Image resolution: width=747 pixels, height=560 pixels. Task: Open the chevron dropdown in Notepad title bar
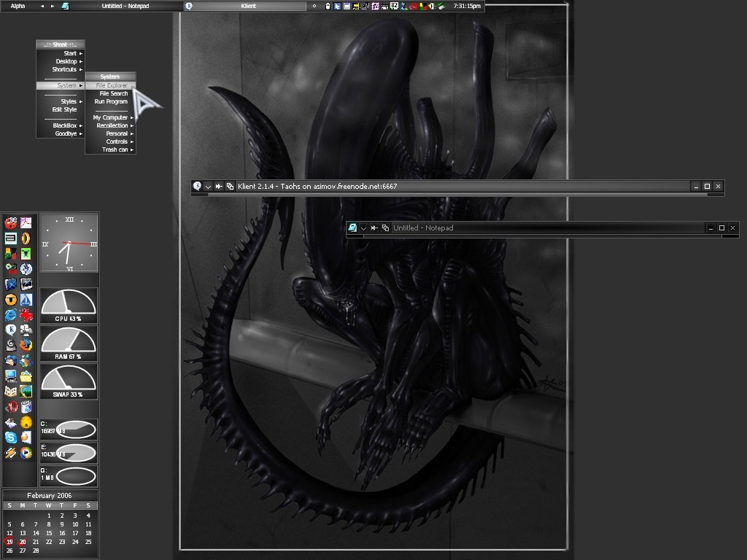pyautogui.click(x=363, y=228)
